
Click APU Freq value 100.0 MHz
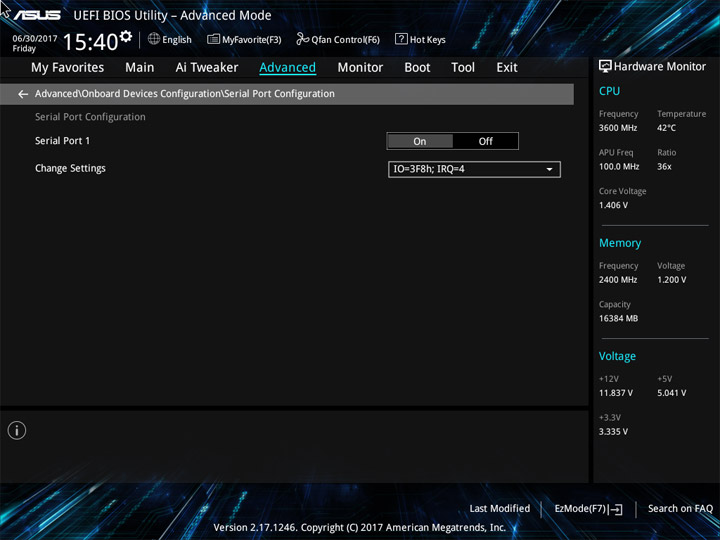[x=619, y=166]
